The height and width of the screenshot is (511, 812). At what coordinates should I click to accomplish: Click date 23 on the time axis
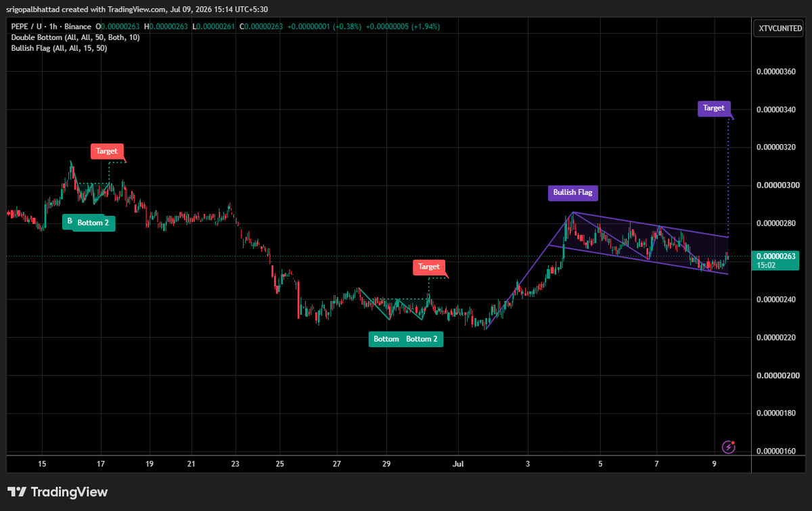tap(235, 464)
